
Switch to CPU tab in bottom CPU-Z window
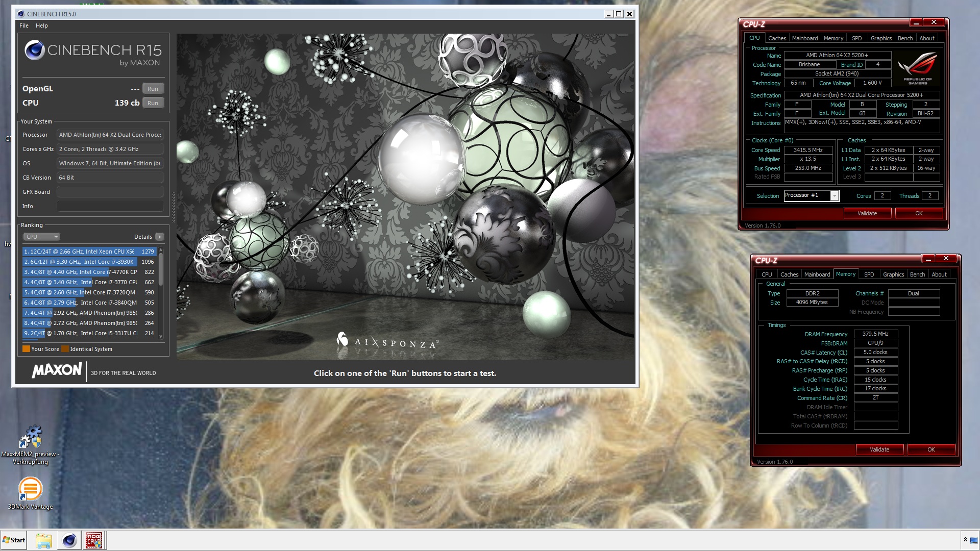point(767,274)
